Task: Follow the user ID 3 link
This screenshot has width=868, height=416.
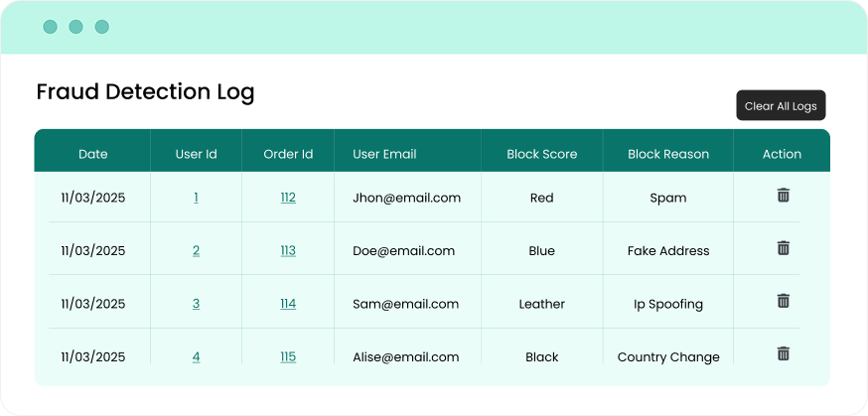Action: click(x=196, y=304)
